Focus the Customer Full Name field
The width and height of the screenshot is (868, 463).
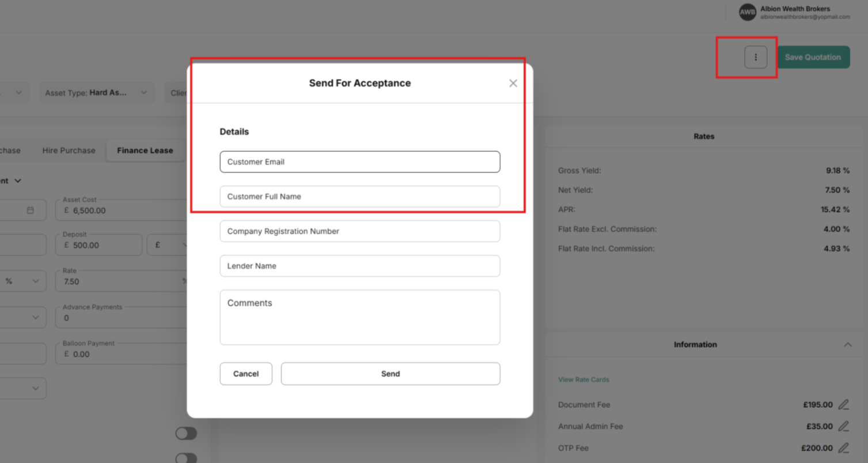[x=360, y=197]
